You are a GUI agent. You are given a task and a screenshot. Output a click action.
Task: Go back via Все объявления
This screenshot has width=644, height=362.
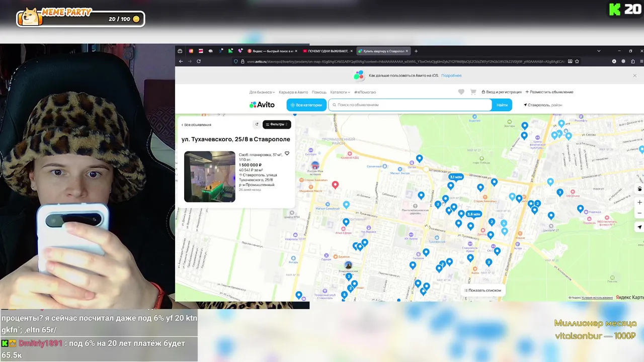pyautogui.click(x=196, y=125)
